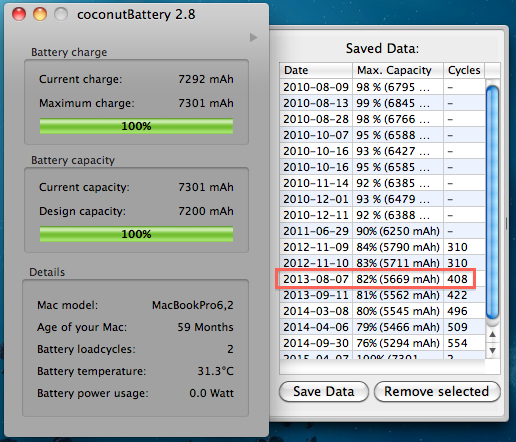Select the 2010-10-07 saved data row
The width and height of the screenshot is (516, 442).
383,135
